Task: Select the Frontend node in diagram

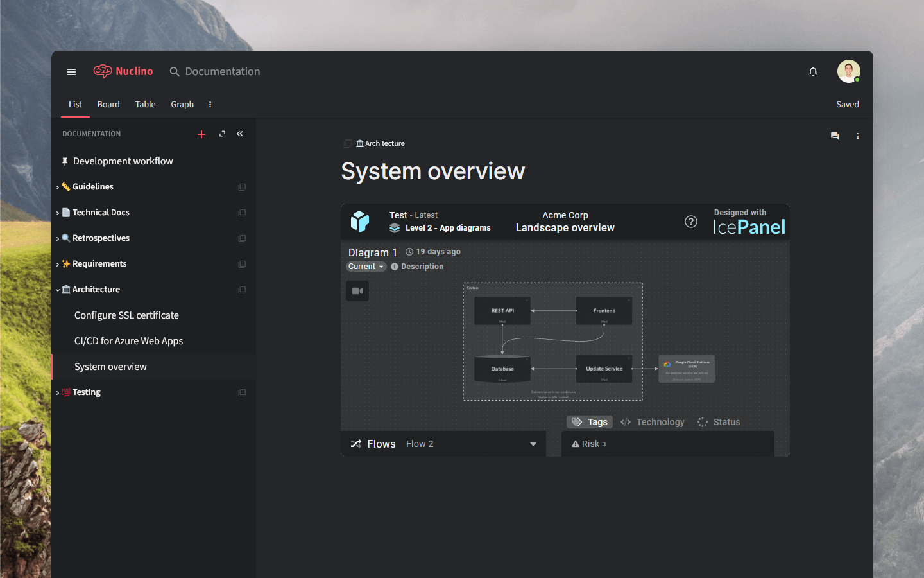Action: click(x=604, y=311)
